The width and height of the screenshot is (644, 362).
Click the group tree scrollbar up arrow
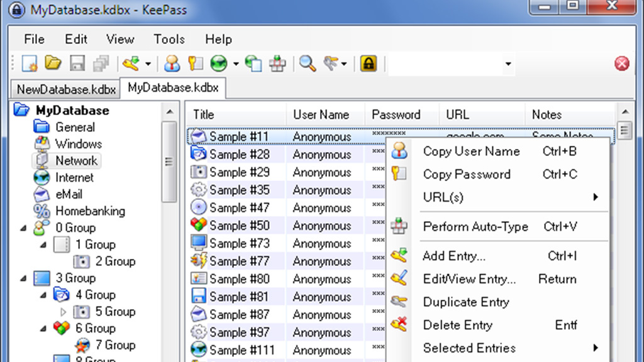[x=170, y=112]
